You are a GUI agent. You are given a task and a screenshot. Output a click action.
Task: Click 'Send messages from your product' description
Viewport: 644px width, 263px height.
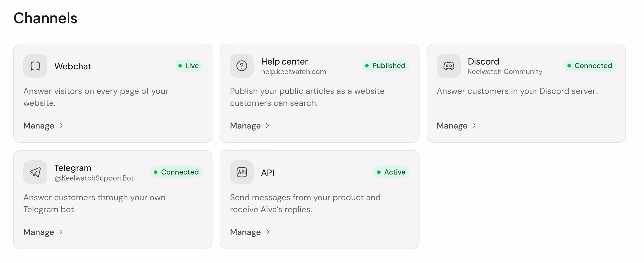(x=305, y=203)
